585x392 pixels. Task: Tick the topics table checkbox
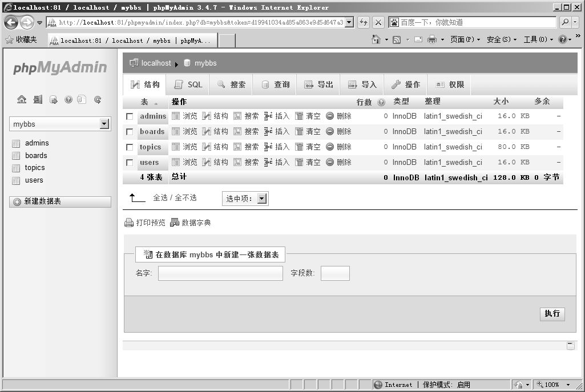coord(130,147)
